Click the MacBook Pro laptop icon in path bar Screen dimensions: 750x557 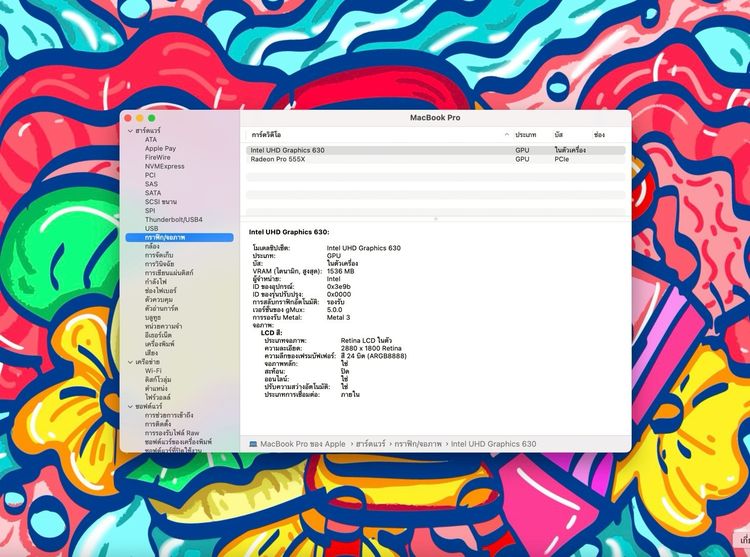[253, 444]
